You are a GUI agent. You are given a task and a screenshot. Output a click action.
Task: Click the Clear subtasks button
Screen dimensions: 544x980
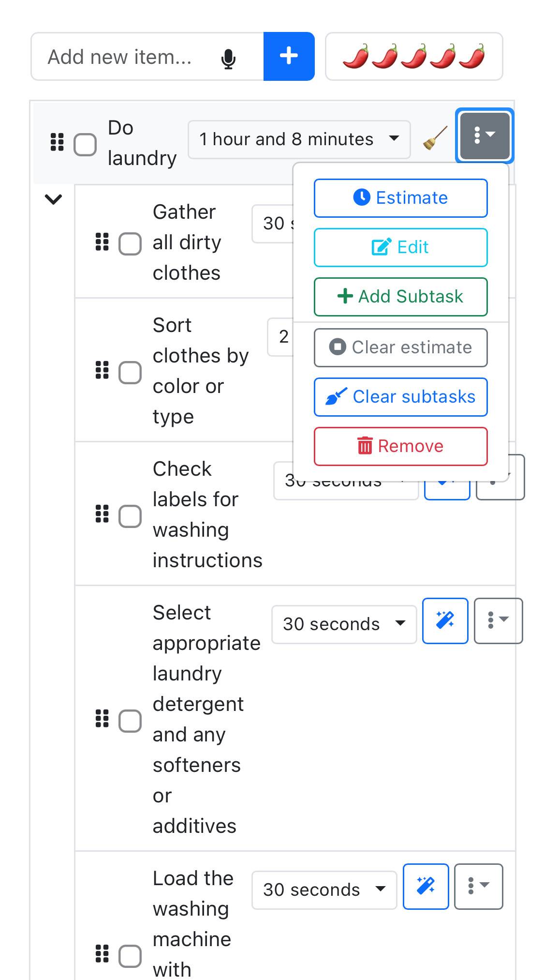click(x=401, y=397)
